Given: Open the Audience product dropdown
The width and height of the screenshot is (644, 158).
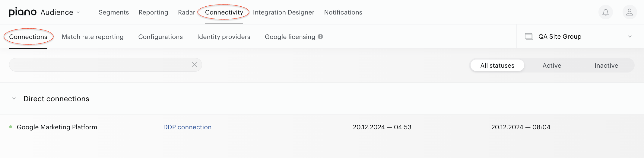Looking at the screenshot, I should pos(60,12).
